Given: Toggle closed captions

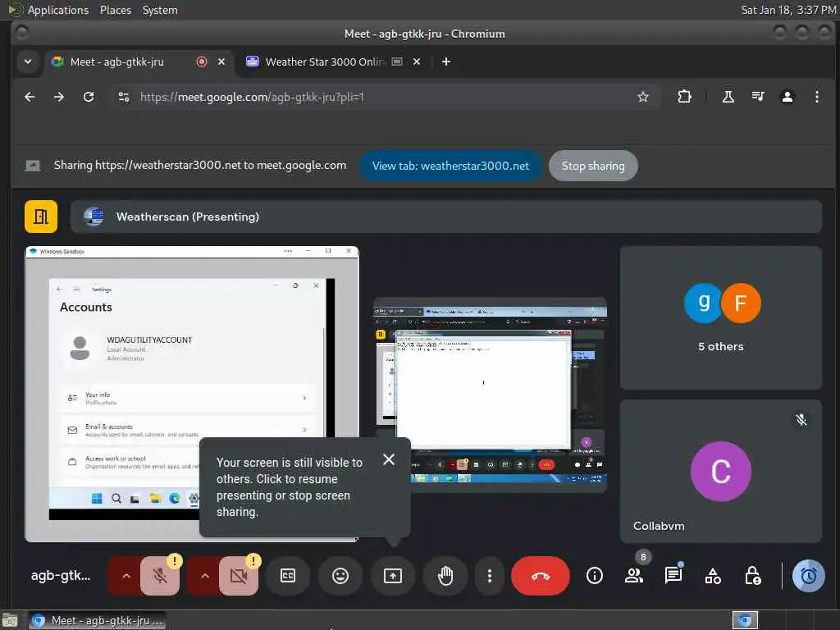Looking at the screenshot, I should 288,576.
